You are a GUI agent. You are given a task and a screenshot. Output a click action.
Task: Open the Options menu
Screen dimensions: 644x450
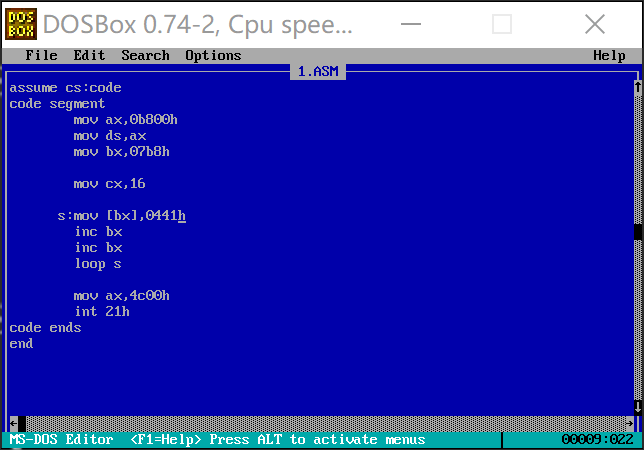(213, 56)
